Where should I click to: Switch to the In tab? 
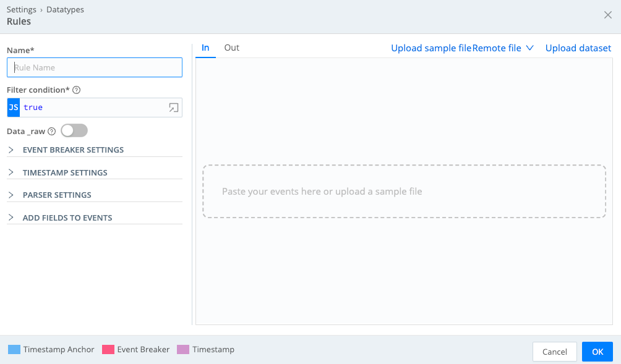pos(205,48)
